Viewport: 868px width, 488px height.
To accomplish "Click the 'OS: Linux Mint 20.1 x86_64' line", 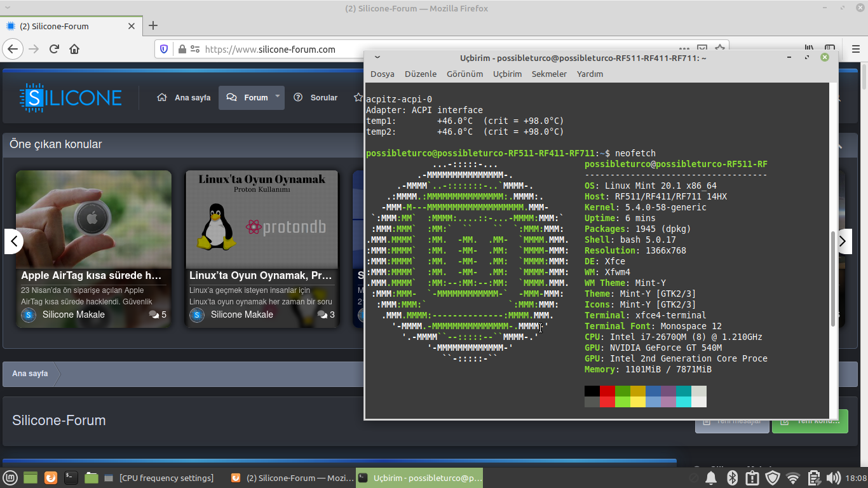I will point(651,186).
